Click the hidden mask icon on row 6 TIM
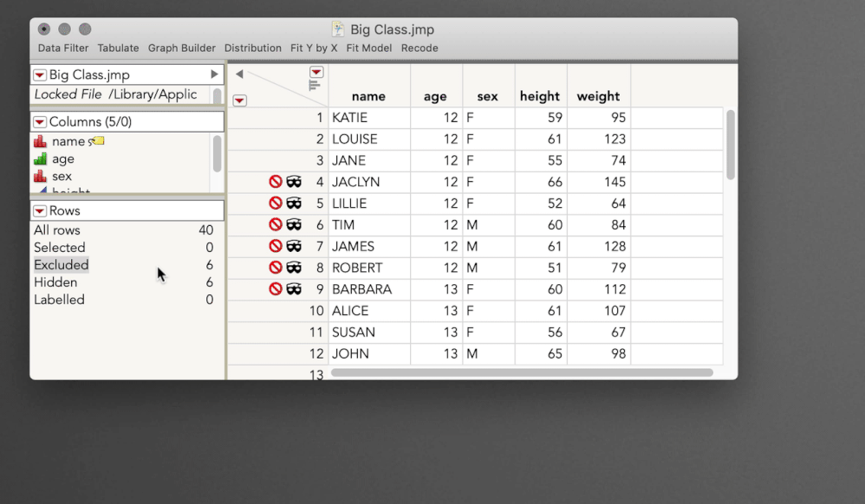 click(x=294, y=224)
